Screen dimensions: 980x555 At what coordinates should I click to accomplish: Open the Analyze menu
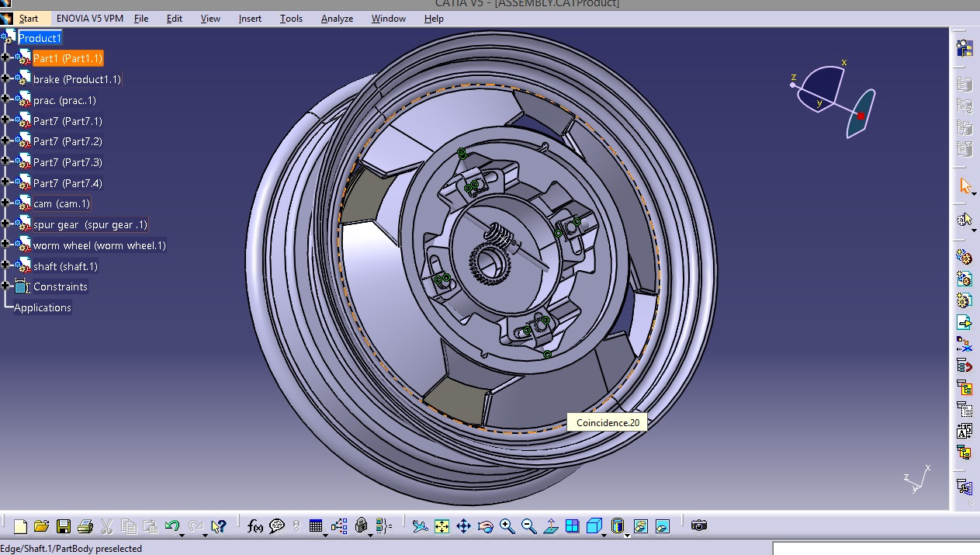click(x=337, y=19)
